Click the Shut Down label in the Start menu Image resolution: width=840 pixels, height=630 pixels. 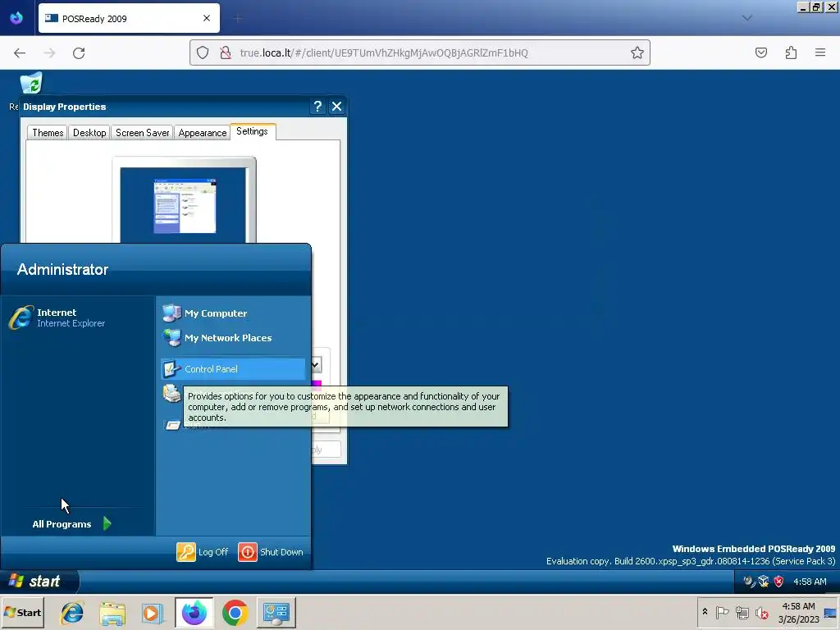pyautogui.click(x=282, y=552)
